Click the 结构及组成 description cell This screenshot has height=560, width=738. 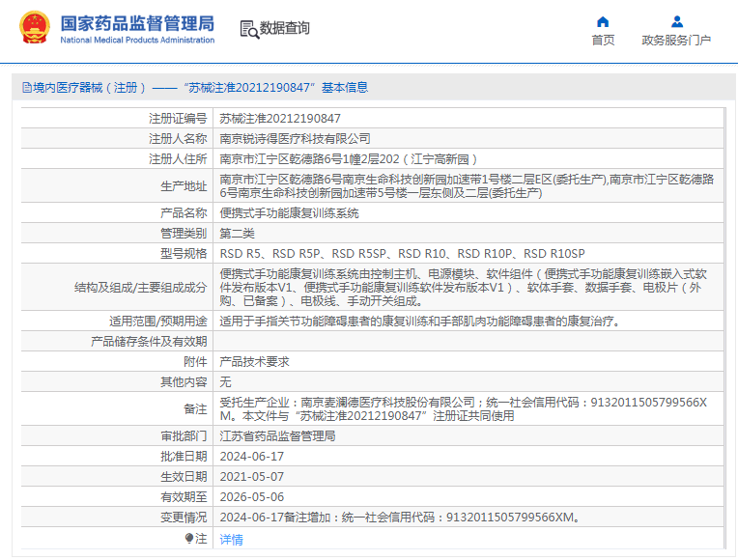(x=468, y=287)
